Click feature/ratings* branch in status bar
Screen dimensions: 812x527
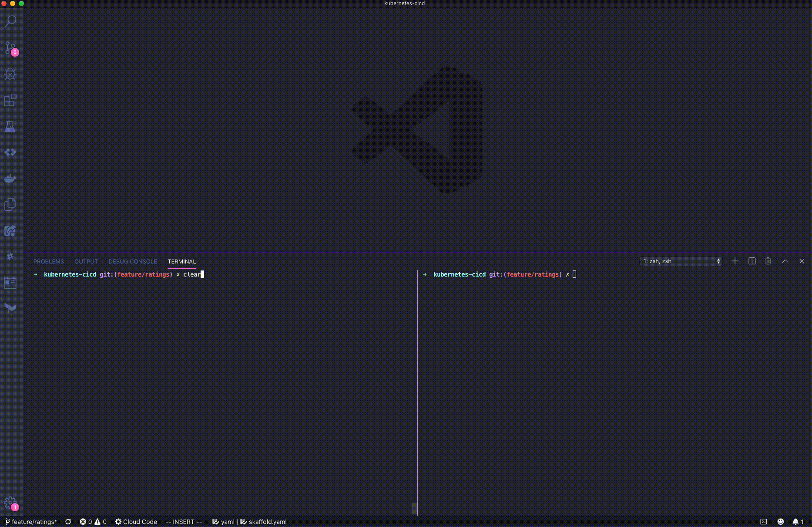click(31, 522)
